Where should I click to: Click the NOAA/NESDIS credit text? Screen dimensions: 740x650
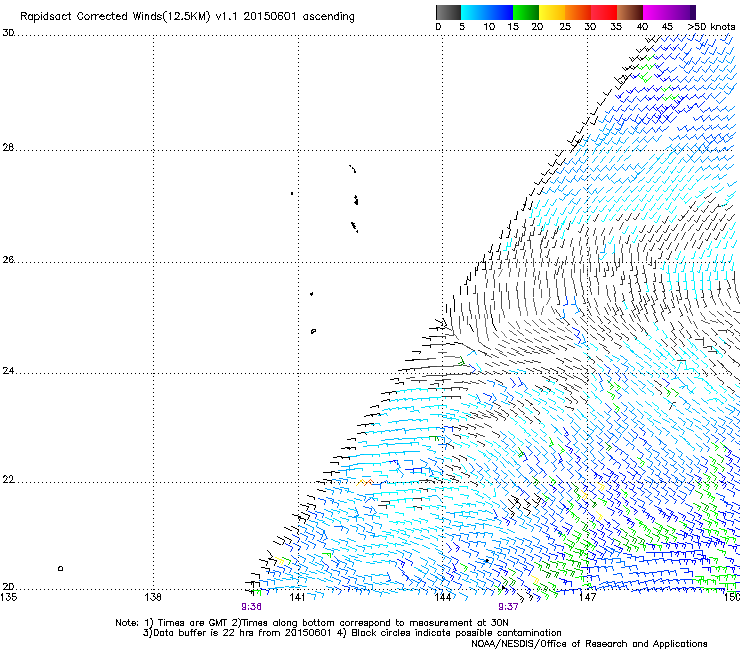click(589, 644)
